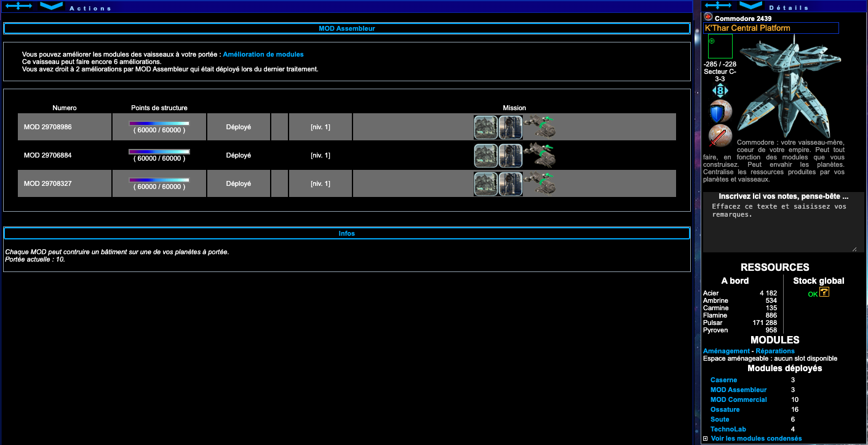The height and width of the screenshot is (445, 868).
Task: Open the Amélioration de modules link
Action: tap(263, 54)
